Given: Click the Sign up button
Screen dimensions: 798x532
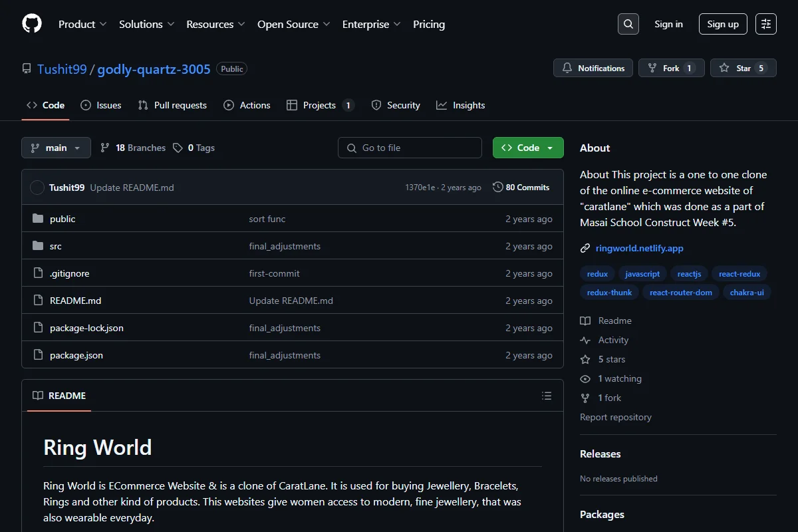Looking at the screenshot, I should 723,24.
